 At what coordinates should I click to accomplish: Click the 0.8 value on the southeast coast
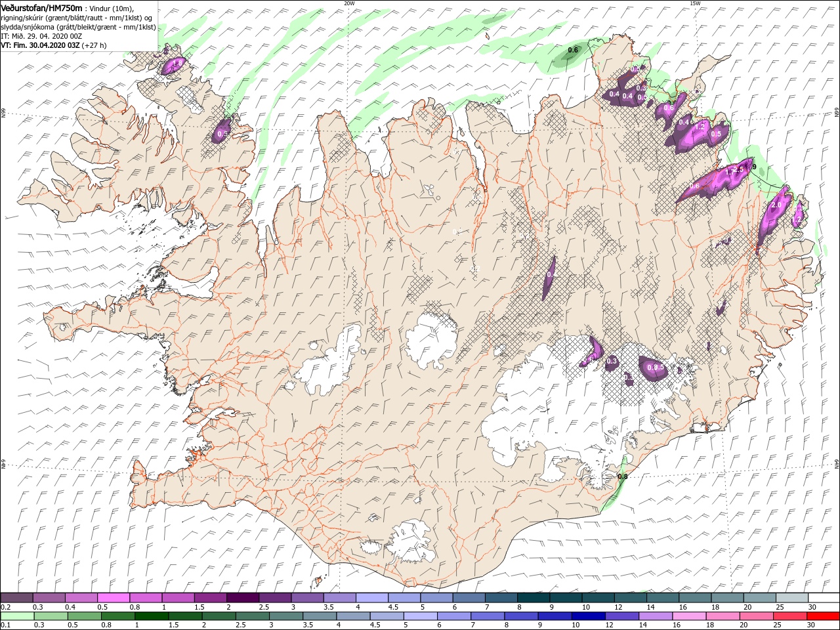point(623,476)
